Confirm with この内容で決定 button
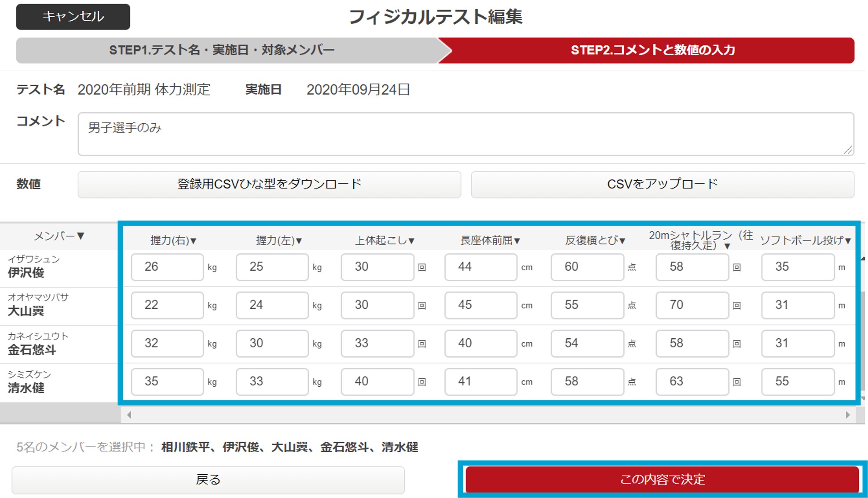This screenshot has height=498, width=868. pyautogui.click(x=662, y=480)
